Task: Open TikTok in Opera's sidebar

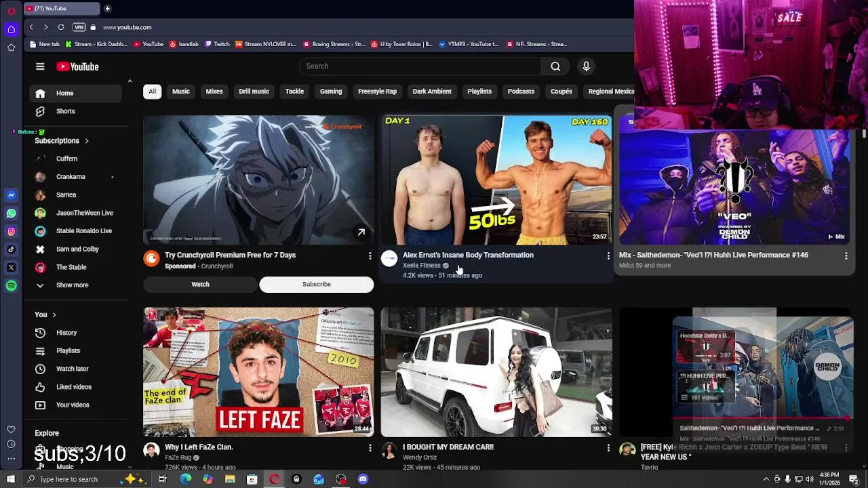Action: tap(11, 249)
